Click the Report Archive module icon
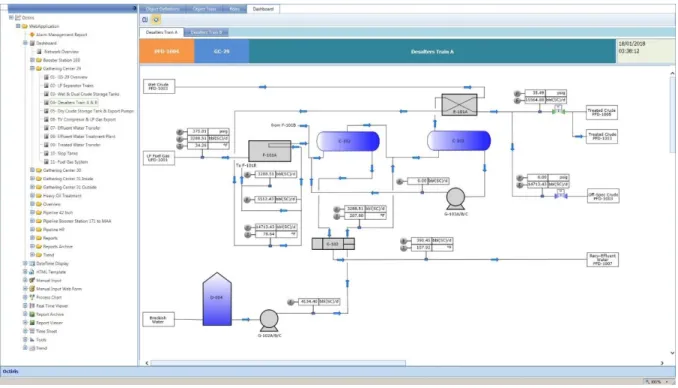The image size is (678, 388). [32, 314]
